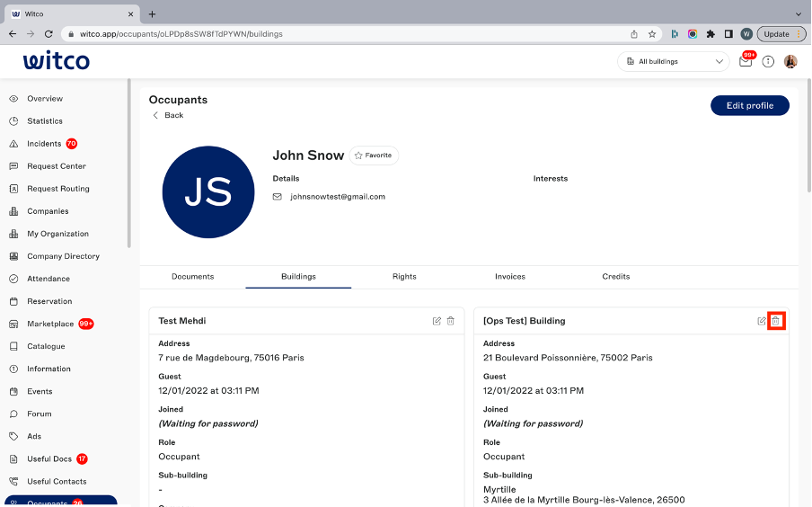Click the Ads tag icon
This screenshot has width=812, height=507.
(x=14, y=437)
